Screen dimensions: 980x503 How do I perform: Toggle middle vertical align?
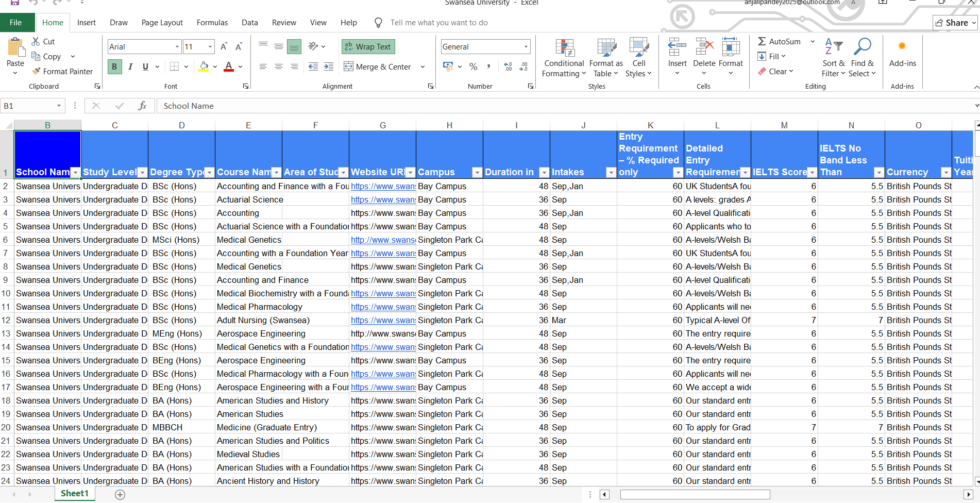278,47
